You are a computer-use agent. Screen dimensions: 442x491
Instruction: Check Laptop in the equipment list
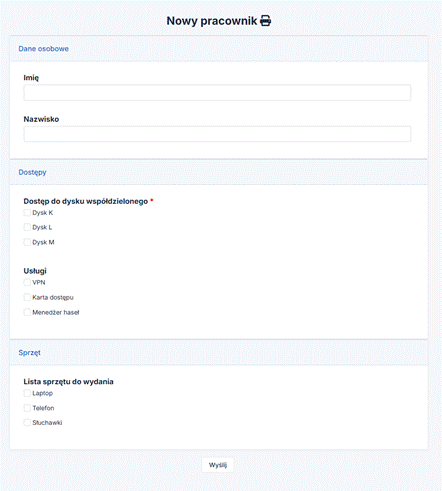27,393
